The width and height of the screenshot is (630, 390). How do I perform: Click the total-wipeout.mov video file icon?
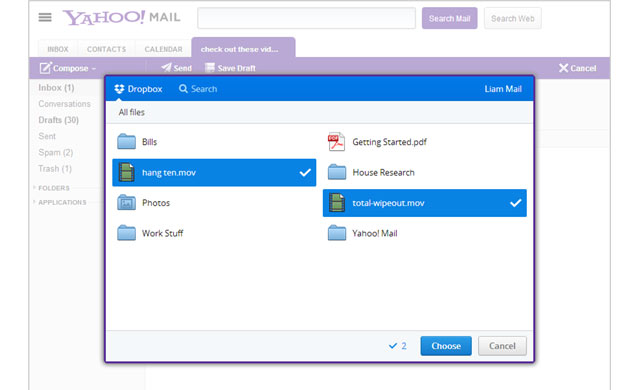click(x=337, y=202)
